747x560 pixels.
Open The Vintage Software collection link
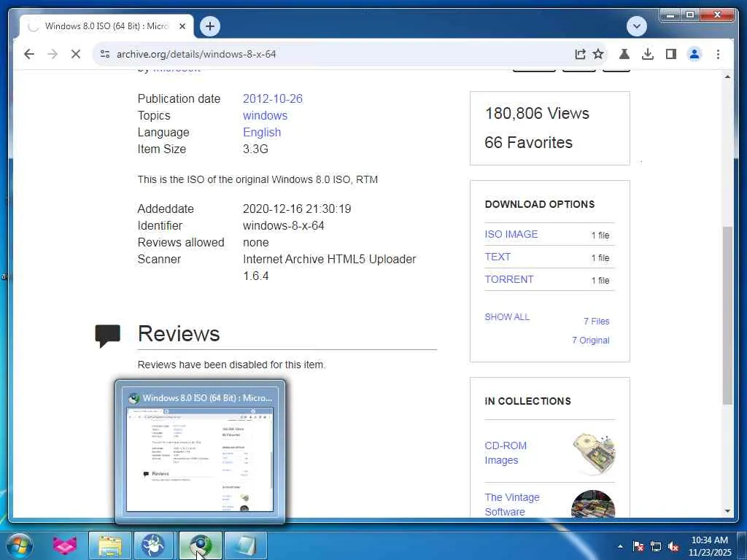click(x=512, y=505)
